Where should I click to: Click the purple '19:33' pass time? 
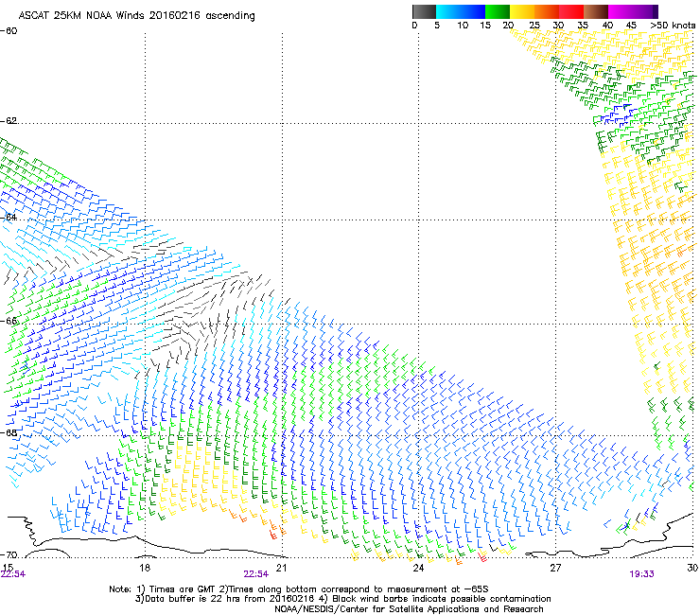641,574
